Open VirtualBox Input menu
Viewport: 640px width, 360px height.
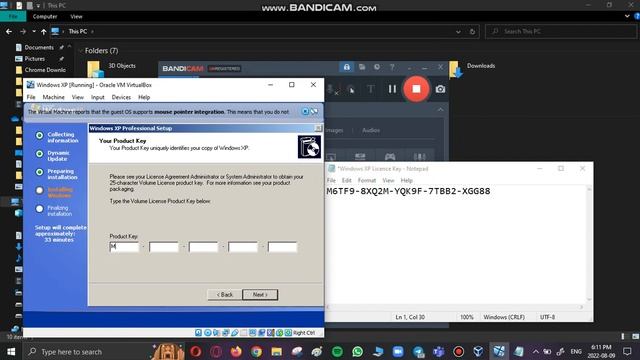(x=98, y=97)
